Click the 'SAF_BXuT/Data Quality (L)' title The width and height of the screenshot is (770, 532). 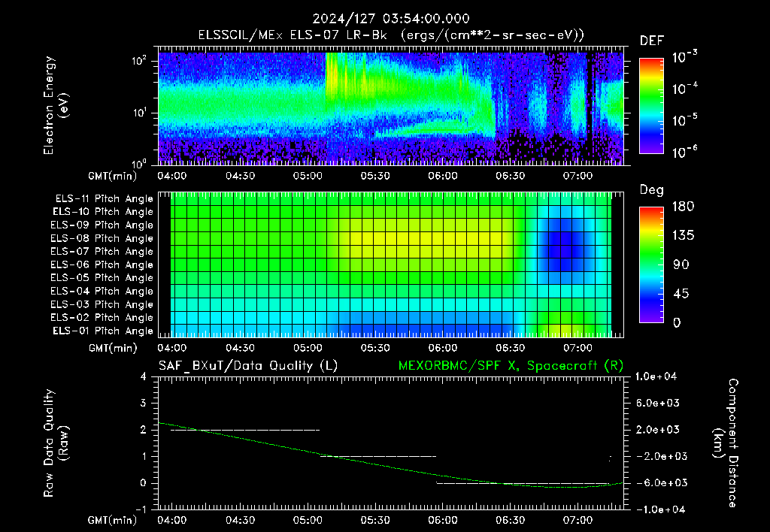(248, 366)
